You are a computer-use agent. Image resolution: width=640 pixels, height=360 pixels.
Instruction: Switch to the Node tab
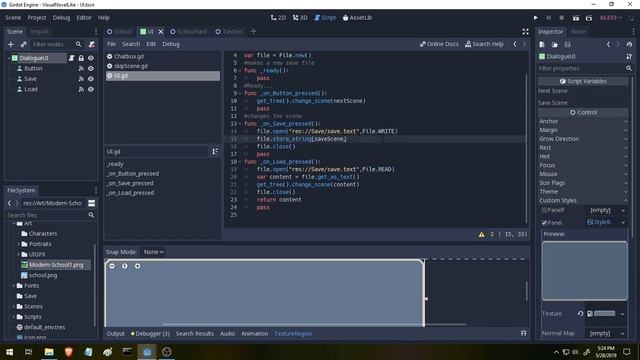[x=578, y=31]
